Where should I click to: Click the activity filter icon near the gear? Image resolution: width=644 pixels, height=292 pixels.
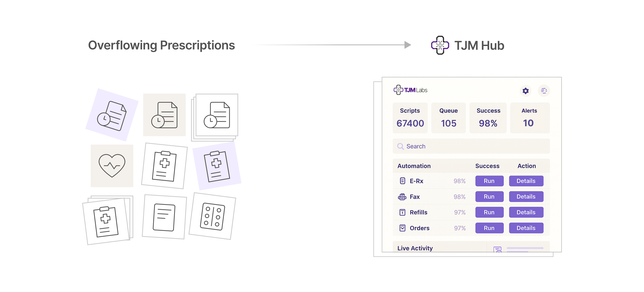pyautogui.click(x=544, y=91)
